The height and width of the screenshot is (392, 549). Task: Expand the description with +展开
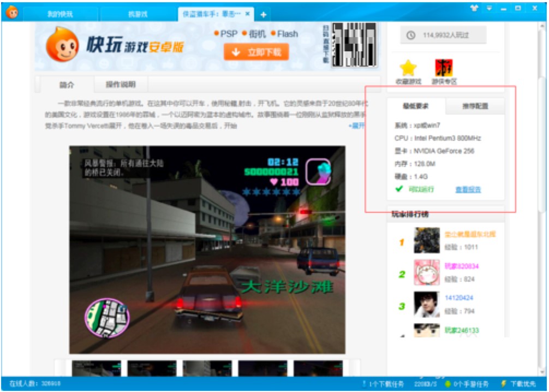pos(356,126)
